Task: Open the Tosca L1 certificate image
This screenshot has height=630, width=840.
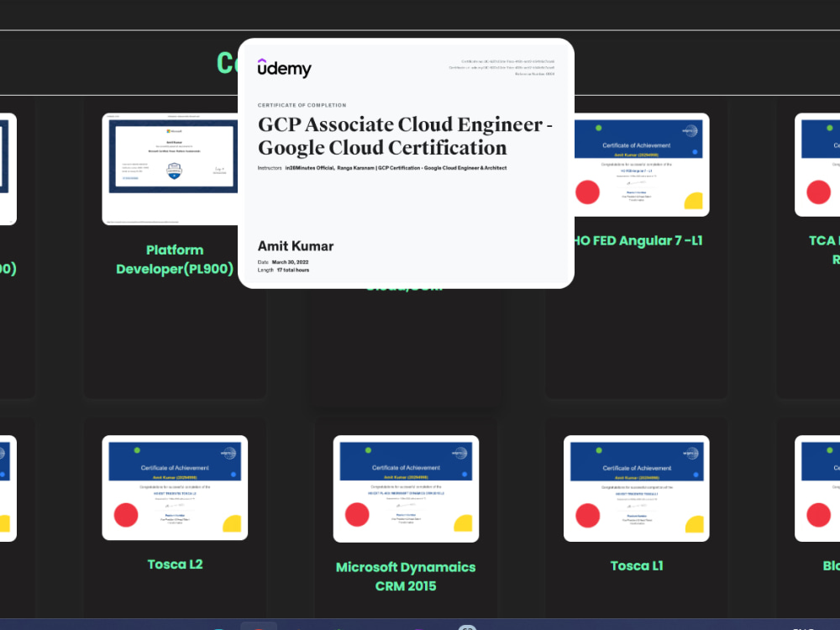Action: (637, 488)
